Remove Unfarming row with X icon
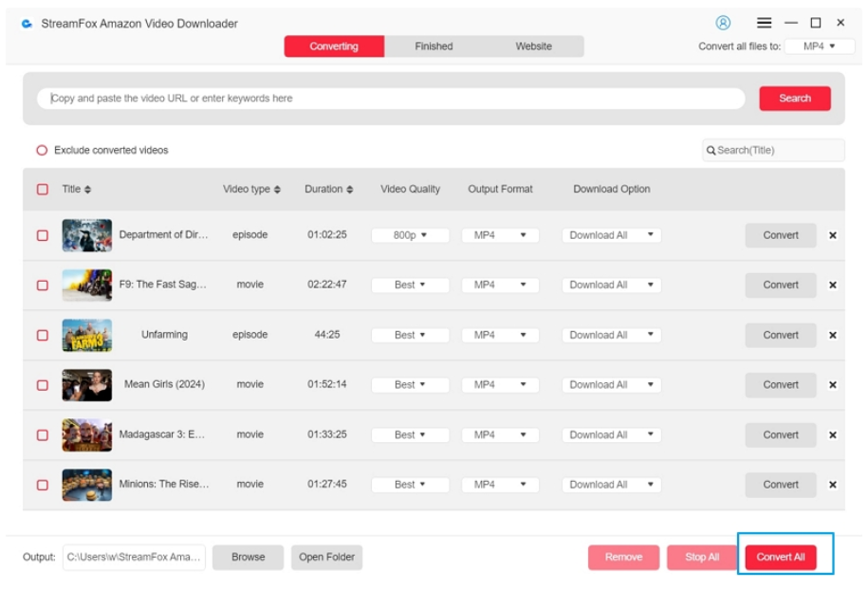This screenshot has height=590, width=868. coord(833,335)
